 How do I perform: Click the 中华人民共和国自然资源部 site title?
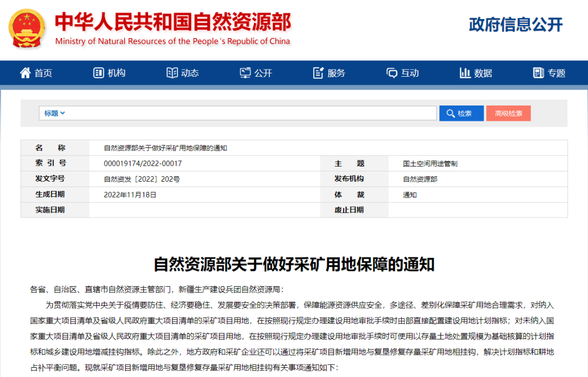tap(173, 22)
